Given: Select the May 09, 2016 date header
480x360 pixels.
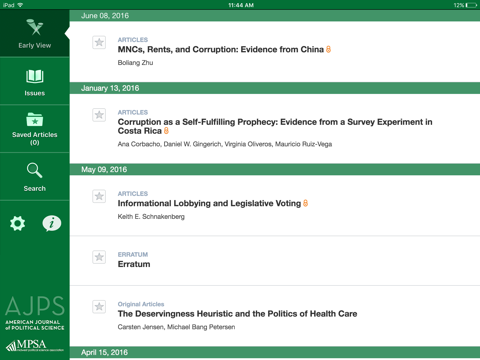Looking at the screenshot, I should point(275,169).
